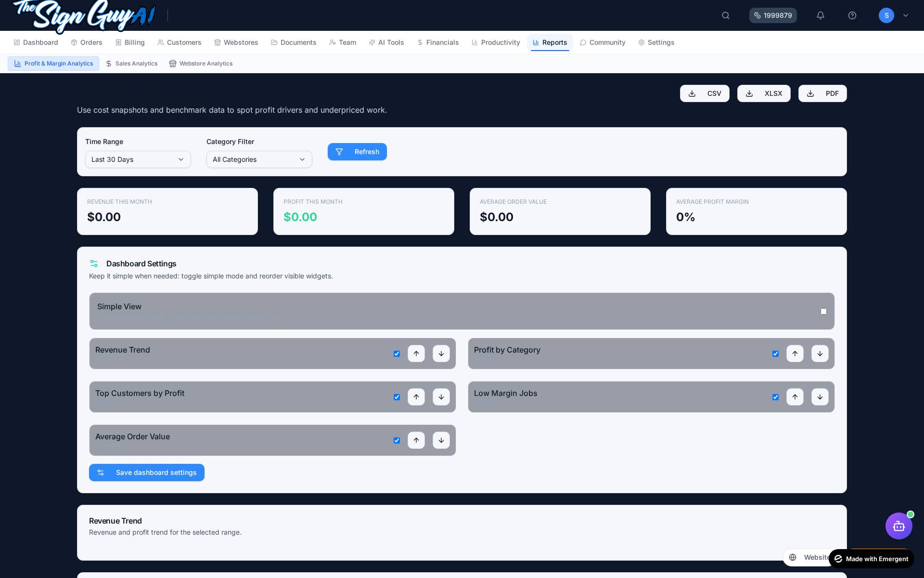This screenshot has height=578, width=924.
Task: Move Top Customers by Profit up
Action: coord(416,397)
